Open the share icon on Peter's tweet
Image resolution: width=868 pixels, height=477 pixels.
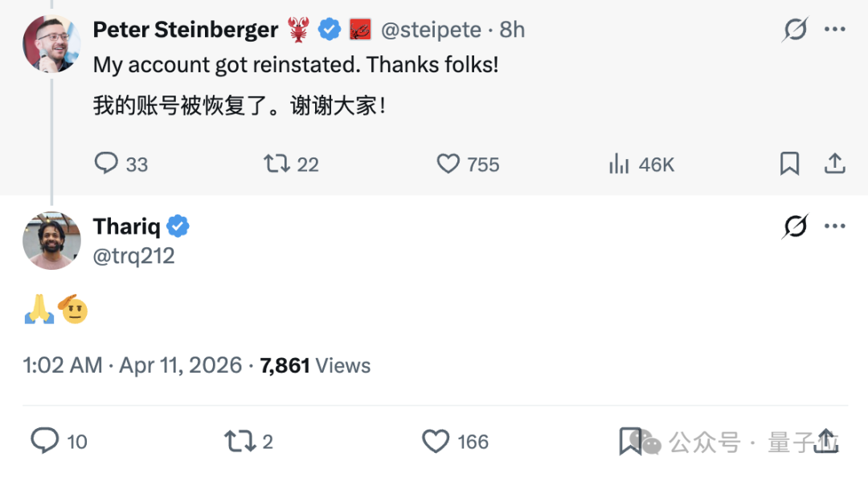point(835,163)
